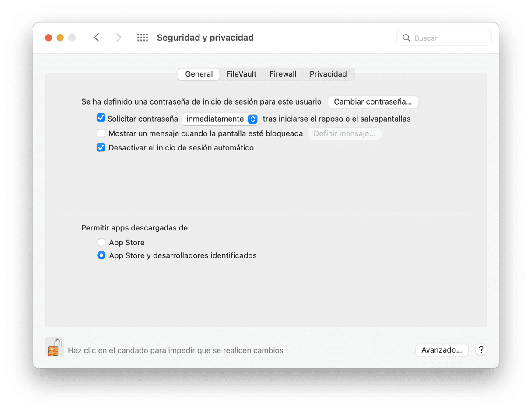
Task: Open the inmediatamente delay dropdown
Action: tap(220, 119)
